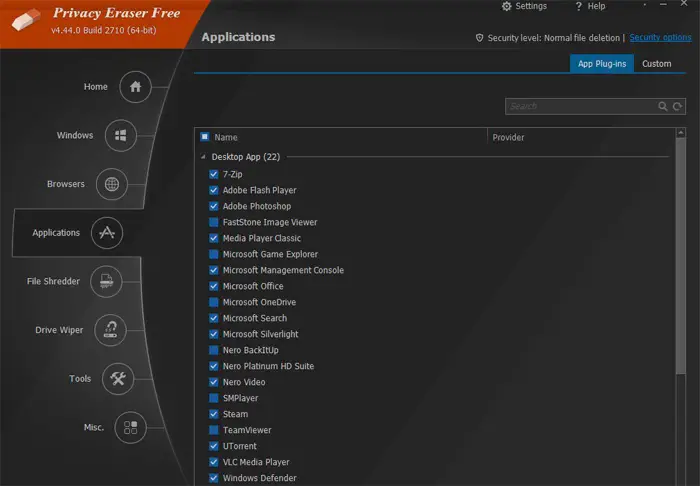
Task: Open the Drive Wiper icon
Action: click(x=110, y=330)
